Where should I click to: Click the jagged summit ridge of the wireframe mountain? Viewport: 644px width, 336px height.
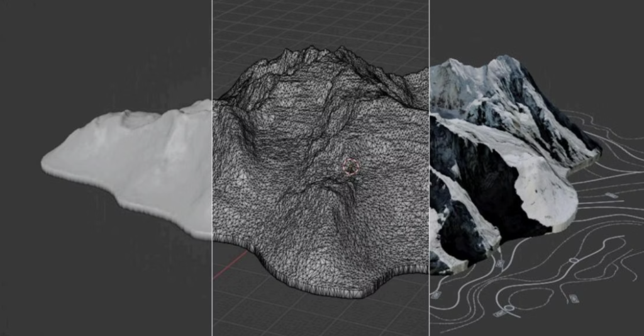click(x=314, y=55)
